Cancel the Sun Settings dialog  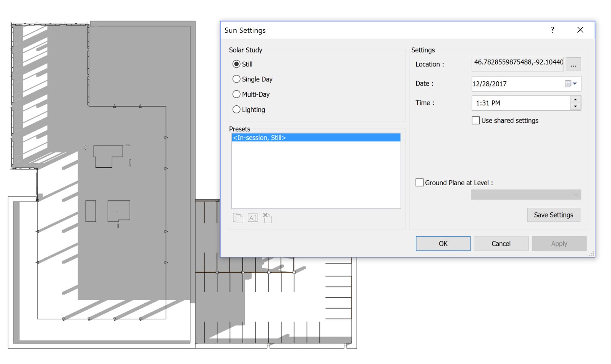[501, 243]
